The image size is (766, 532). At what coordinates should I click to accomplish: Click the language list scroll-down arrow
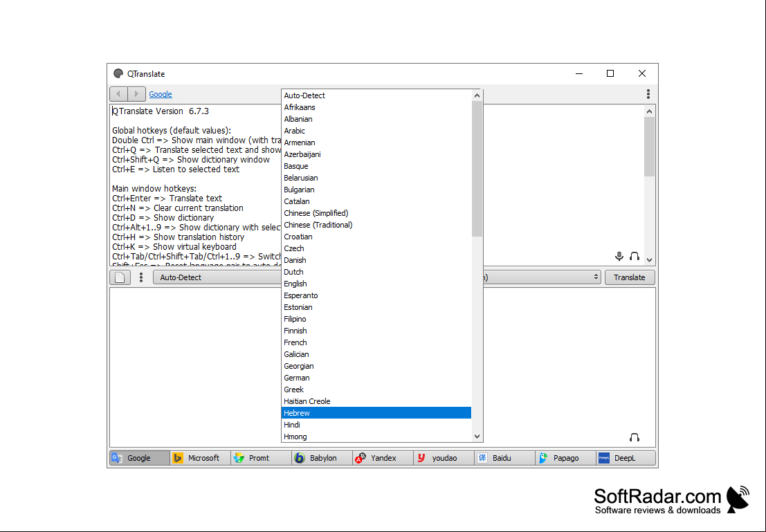(477, 437)
